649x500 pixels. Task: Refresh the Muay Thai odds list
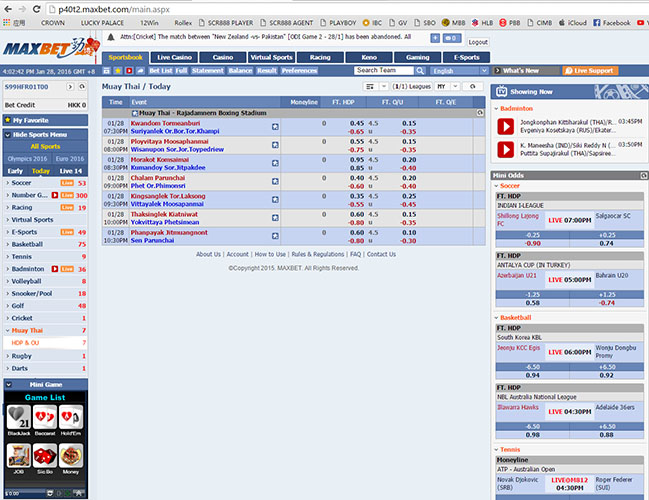point(473,87)
